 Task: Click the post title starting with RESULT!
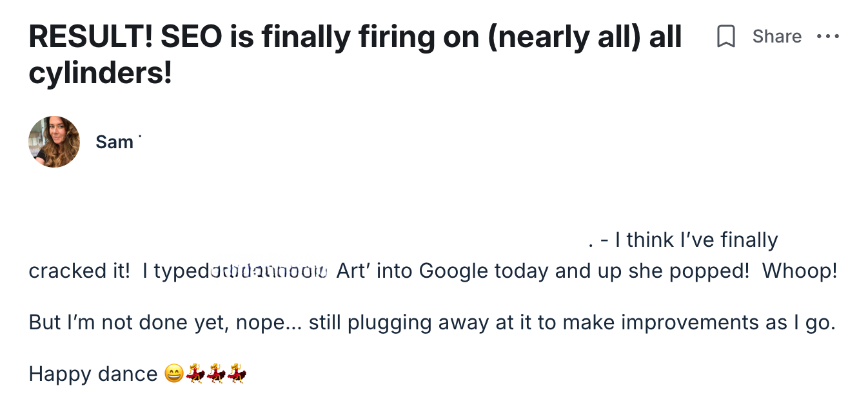point(355,39)
